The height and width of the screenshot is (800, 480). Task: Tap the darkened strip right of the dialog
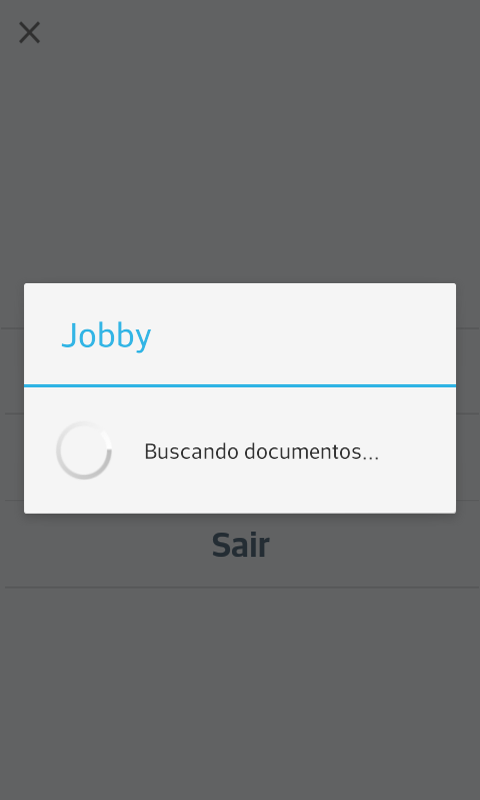468,398
